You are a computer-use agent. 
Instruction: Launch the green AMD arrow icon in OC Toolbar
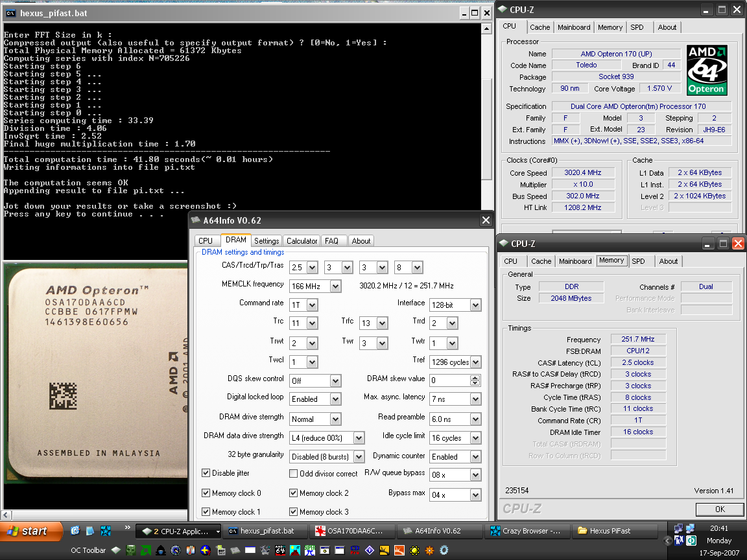[x=146, y=550]
